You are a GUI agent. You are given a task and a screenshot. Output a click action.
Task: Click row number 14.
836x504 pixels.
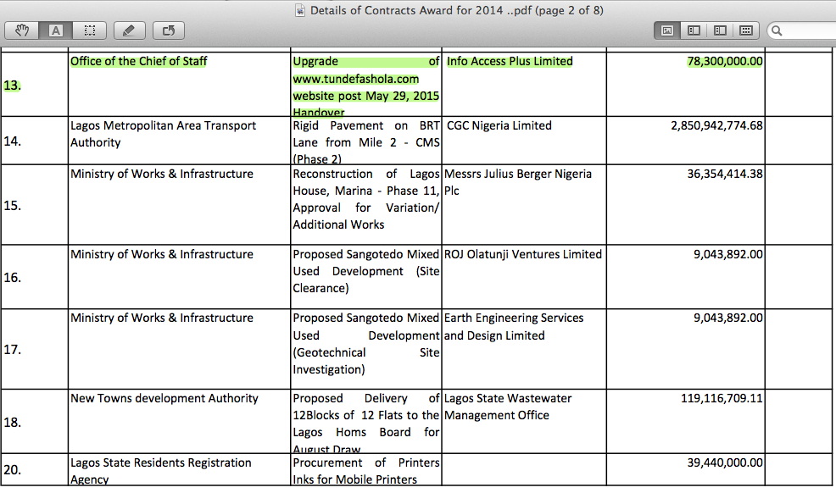pos(12,141)
